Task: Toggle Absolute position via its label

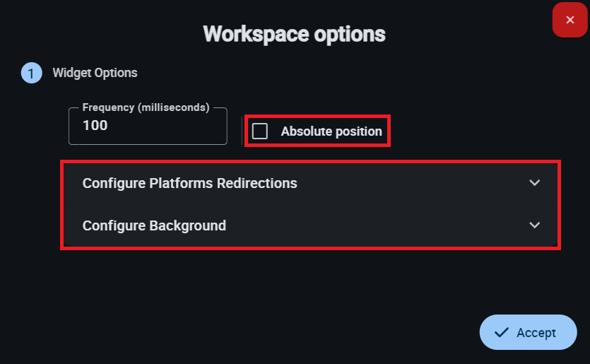Action: [331, 131]
